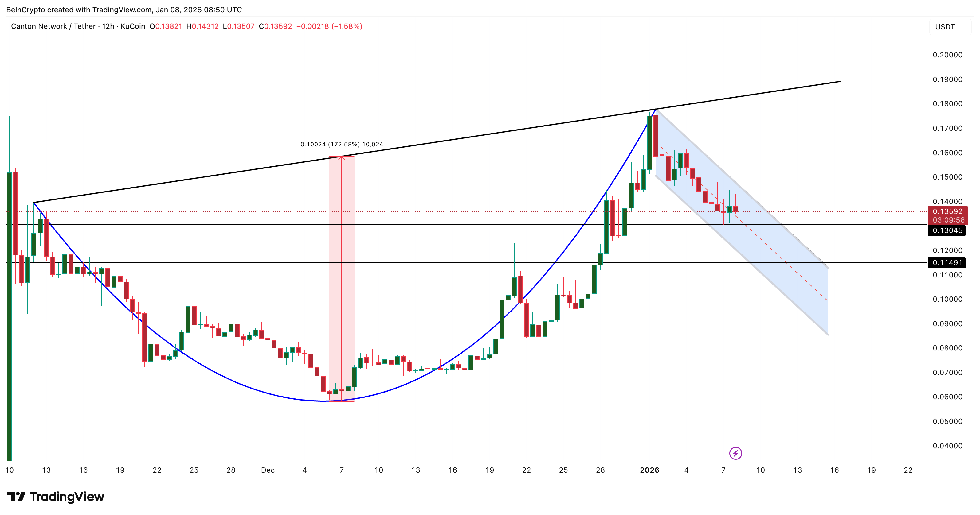This screenshot has height=515, width=980.
Task: Click the TradingView logo in the bottom corner
Action: [x=55, y=496]
